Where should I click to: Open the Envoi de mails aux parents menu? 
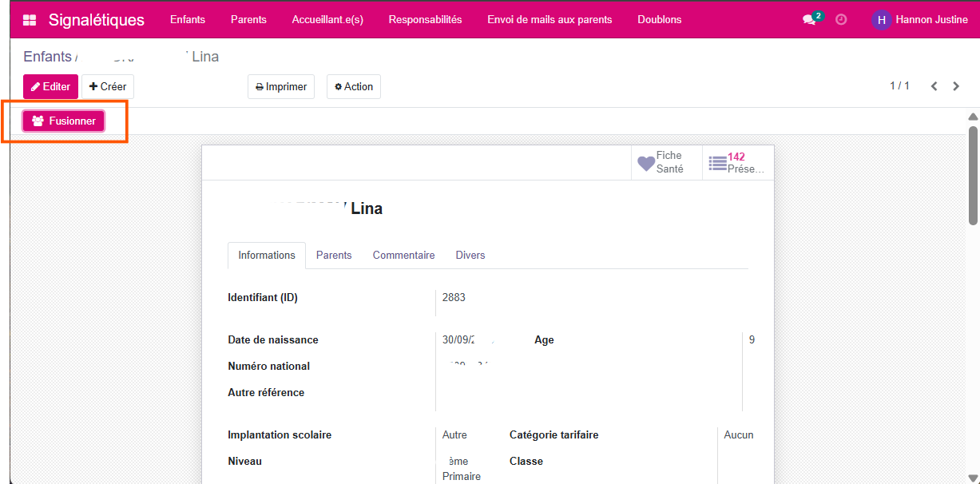550,19
